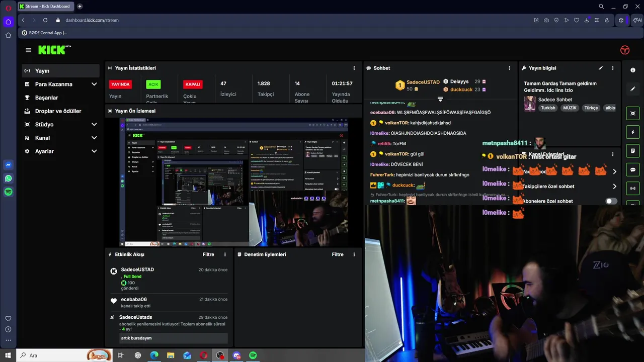Expand Para Kazanma menu
This screenshot has height=362, width=644.
pyautogui.click(x=94, y=84)
